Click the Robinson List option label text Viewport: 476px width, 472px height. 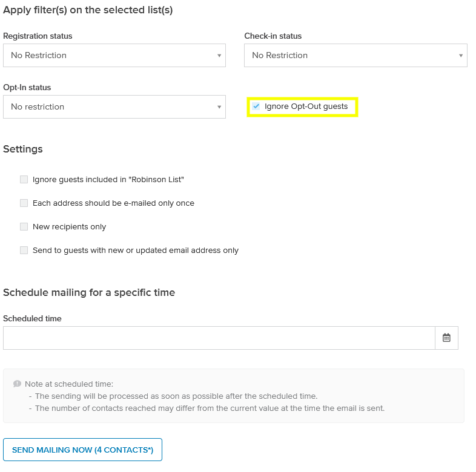pyautogui.click(x=108, y=180)
